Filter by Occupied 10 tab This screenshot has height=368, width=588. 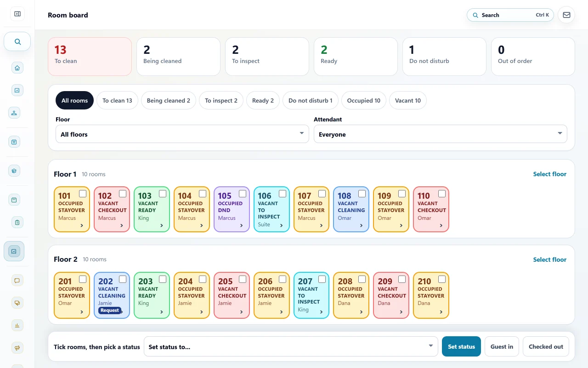(x=364, y=100)
